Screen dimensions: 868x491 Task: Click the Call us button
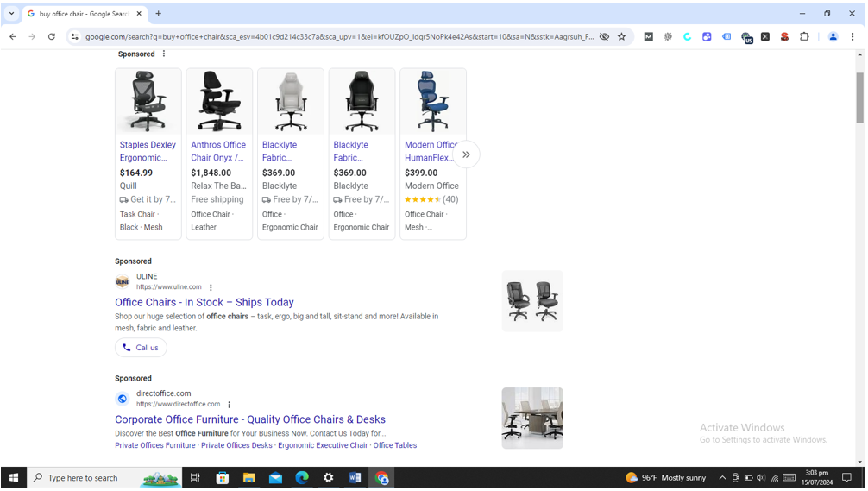[141, 348]
